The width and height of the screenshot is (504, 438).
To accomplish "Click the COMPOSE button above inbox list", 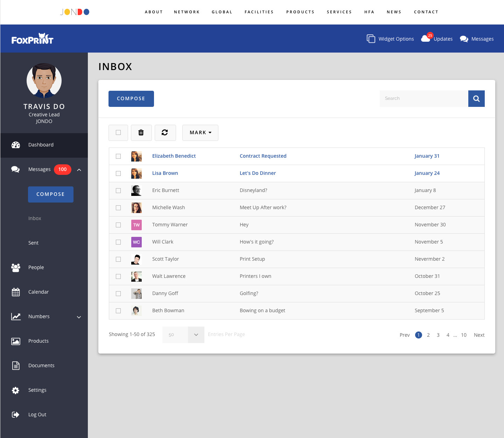I will (x=131, y=99).
